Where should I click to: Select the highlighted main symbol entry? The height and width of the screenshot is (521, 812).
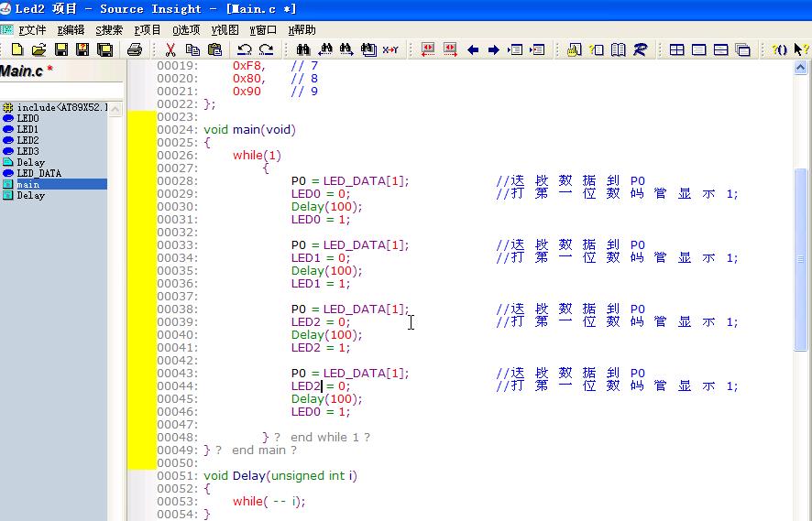tap(54, 184)
